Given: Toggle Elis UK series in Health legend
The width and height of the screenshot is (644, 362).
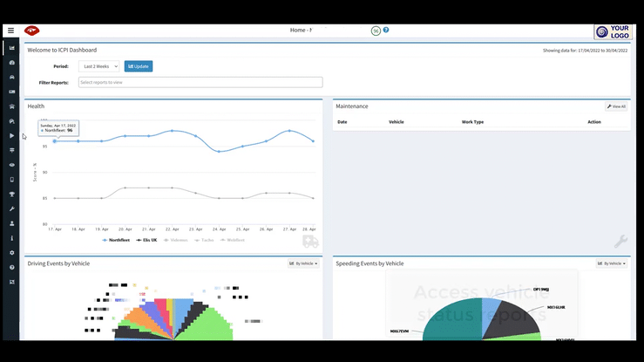Looking at the screenshot, I should [x=146, y=240].
